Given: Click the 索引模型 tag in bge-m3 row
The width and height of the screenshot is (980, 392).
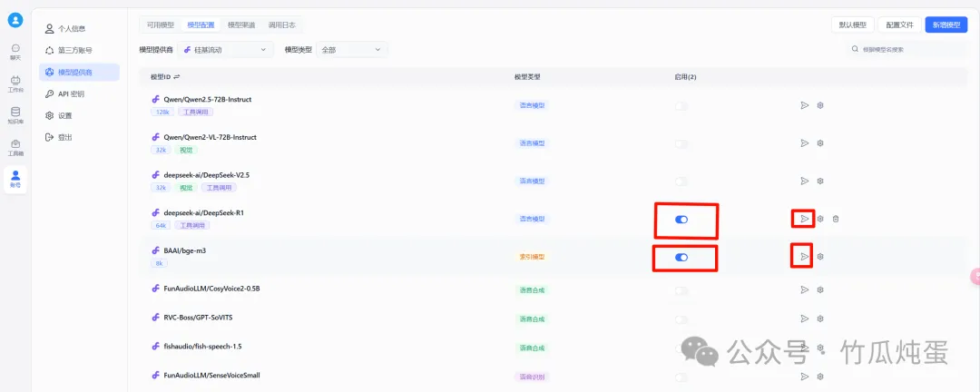Looking at the screenshot, I should click(x=531, y=257).
